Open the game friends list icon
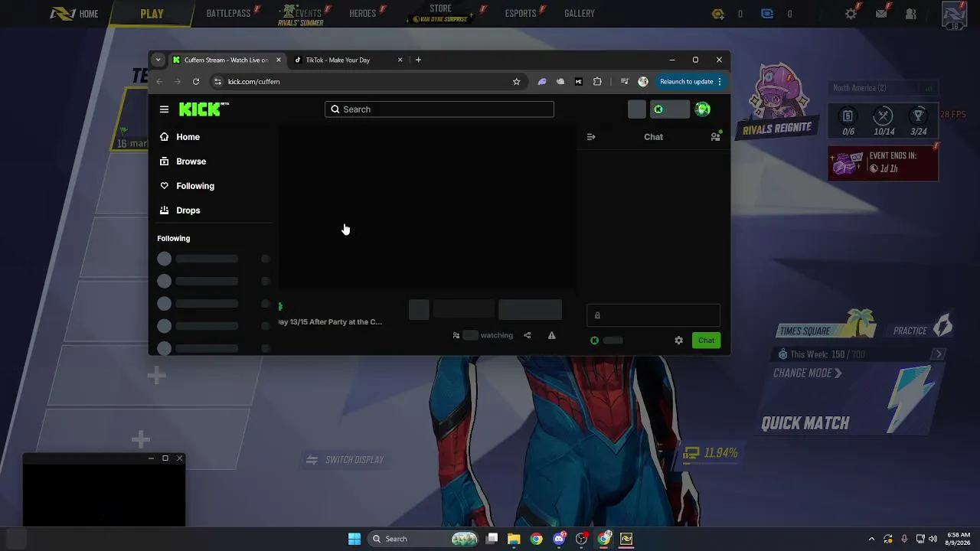Screen dimensions: 980x551 (x=911, y=14)
